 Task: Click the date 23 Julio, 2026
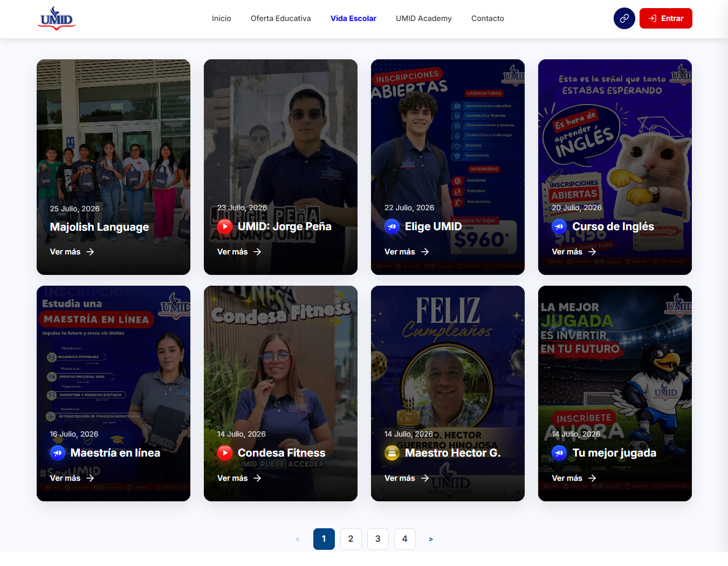point(242,208)
